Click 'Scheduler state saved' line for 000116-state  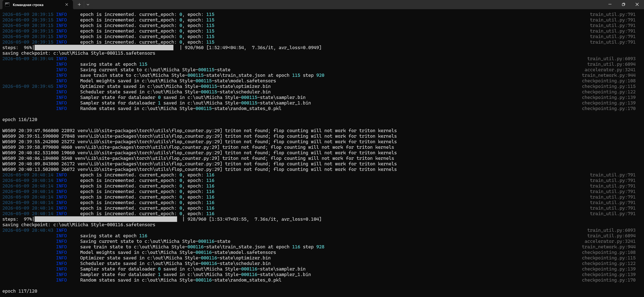[175, 263]
